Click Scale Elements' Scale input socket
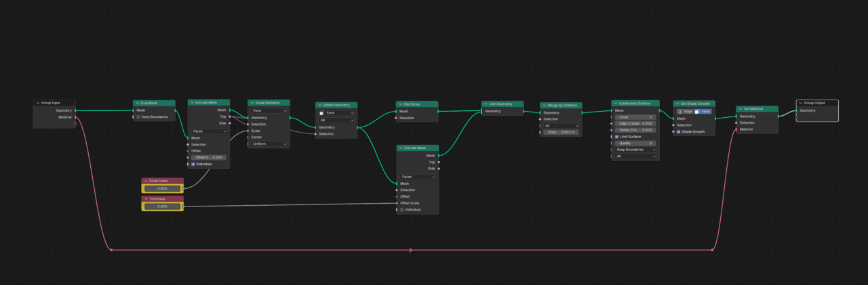Screen dimensions: 868x285 point(248,131)
